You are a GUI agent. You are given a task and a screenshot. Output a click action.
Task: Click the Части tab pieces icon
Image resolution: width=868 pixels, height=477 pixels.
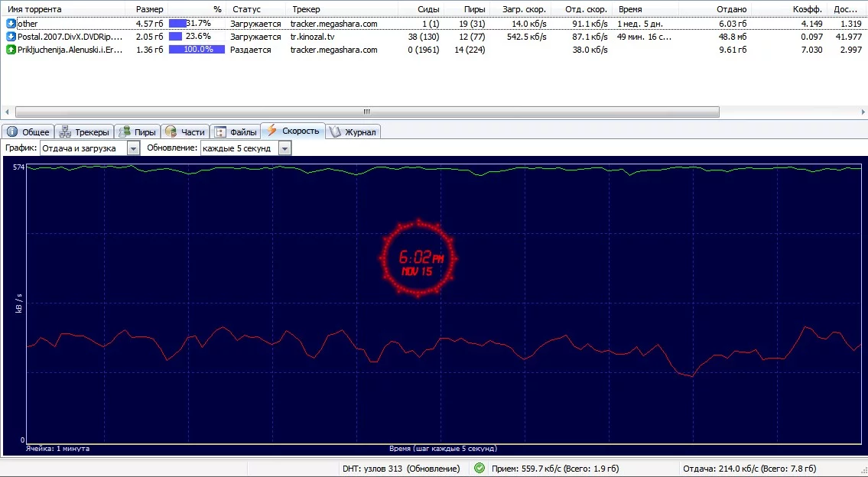171,132
